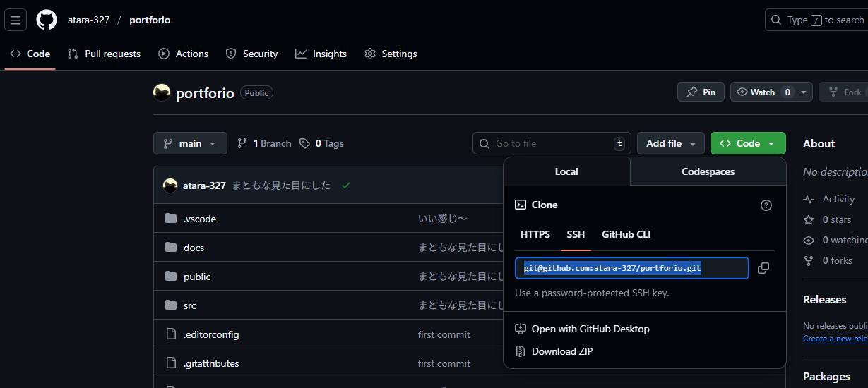Image resolution: width=868 pixels, height=388 pixels.
Task: View the 1 Branch link
Action: [265, 143]
